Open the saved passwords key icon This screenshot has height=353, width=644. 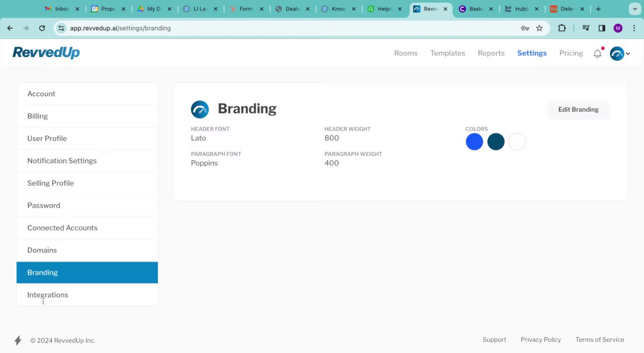(525, 28)
